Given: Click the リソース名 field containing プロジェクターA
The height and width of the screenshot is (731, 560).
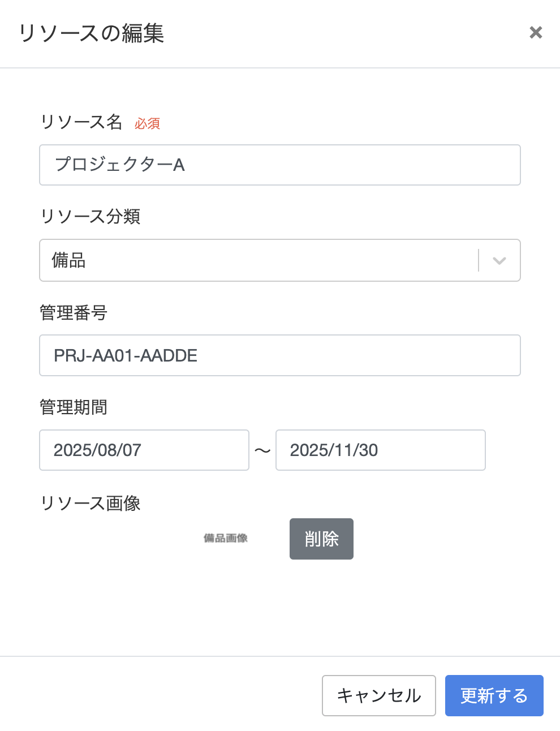Looking at the screenshot, I should (x=280, y=165).
